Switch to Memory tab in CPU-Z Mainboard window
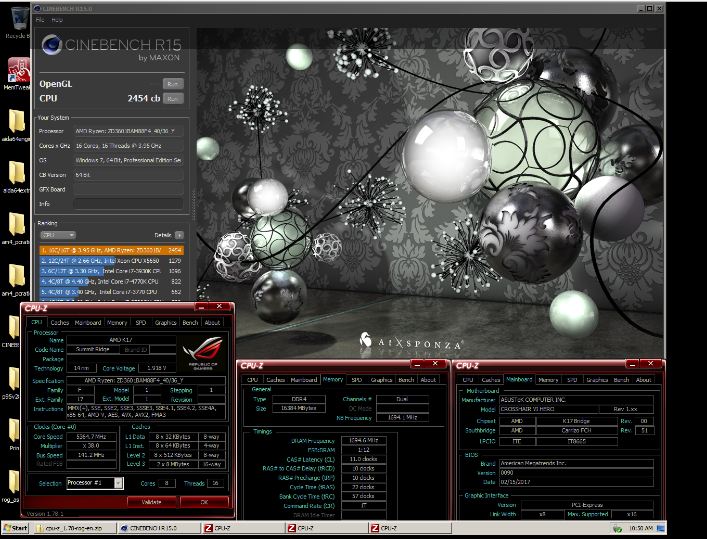This screenshot has height=539, width=707. click(548, 380)
